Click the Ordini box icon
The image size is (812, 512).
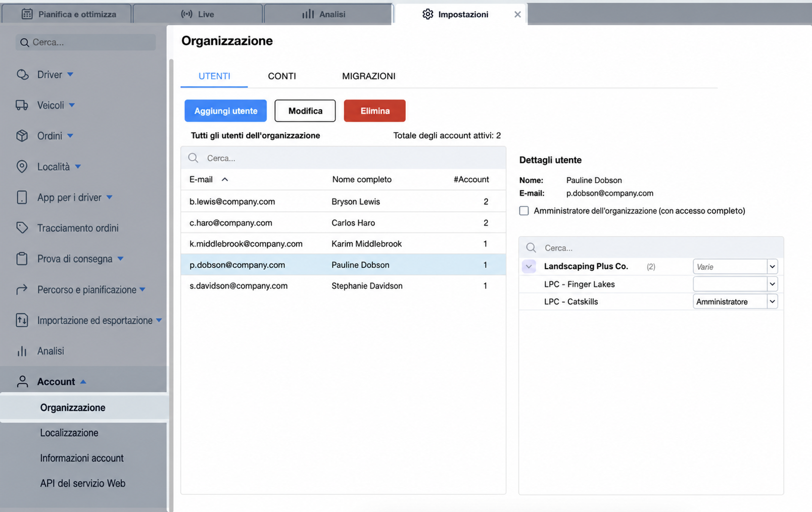(x=22, y=136)
